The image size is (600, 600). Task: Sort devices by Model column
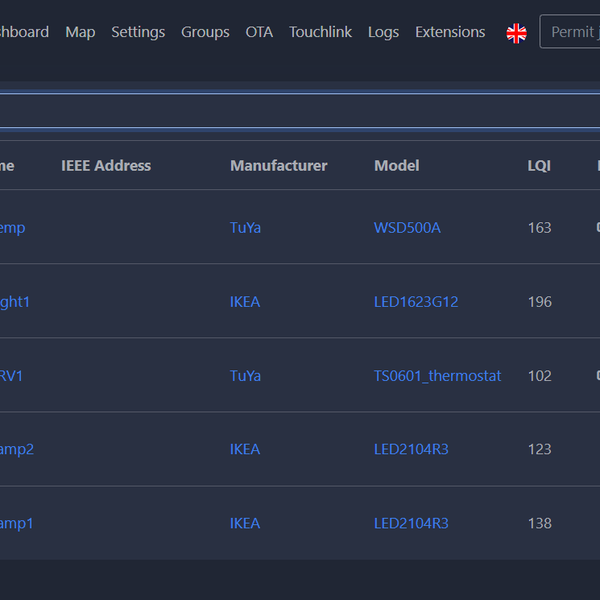tap(396, 166)
